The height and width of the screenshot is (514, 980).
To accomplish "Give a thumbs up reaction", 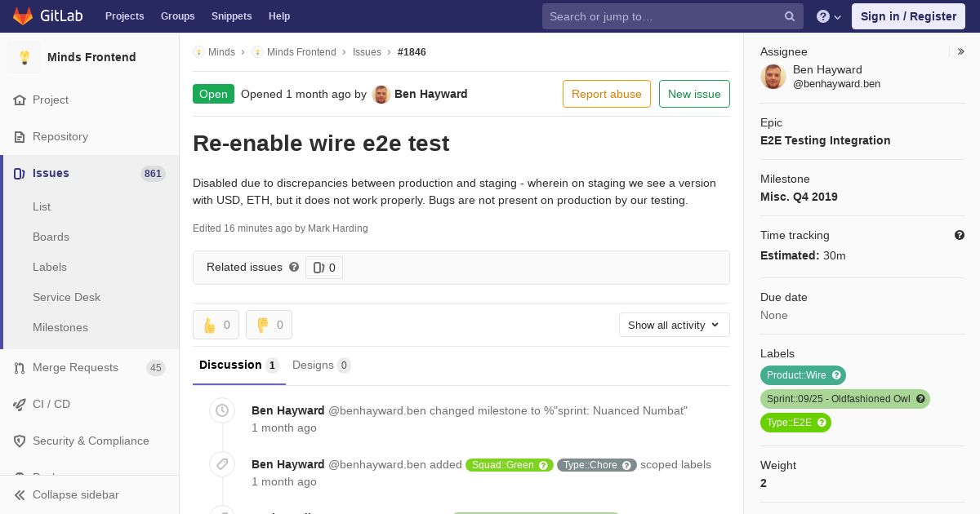I will (216, 325).
